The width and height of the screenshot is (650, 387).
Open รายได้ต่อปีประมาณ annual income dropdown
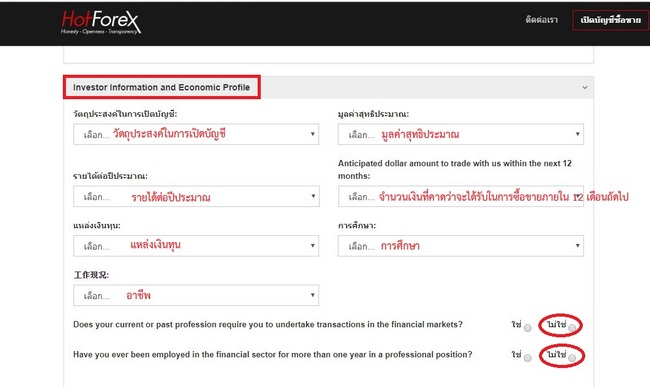[x=196, y=196]
